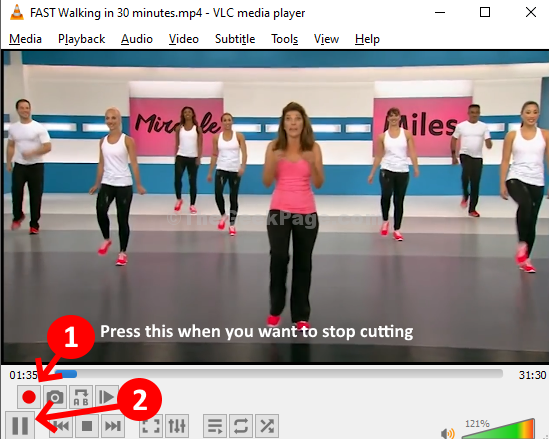Viewport: 549px width, 439px height.
Task: Toggle fullscreen video mode
Action: click(x=151, y=426)
